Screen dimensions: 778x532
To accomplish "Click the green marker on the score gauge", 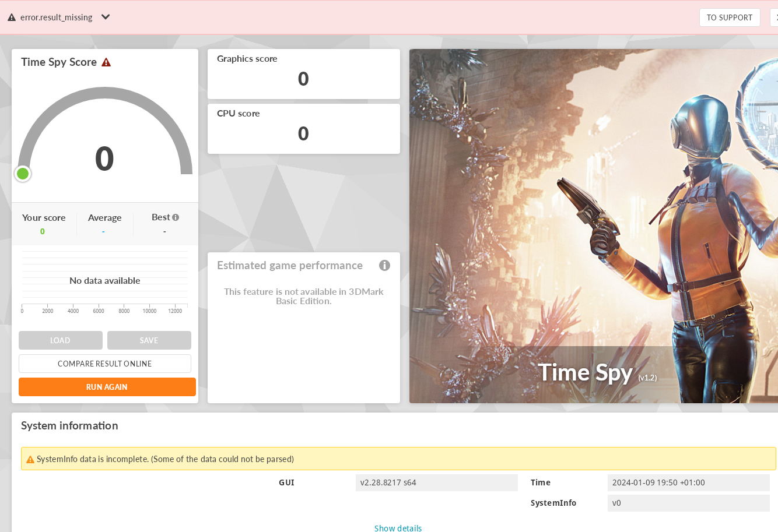I will coord(23,174).
